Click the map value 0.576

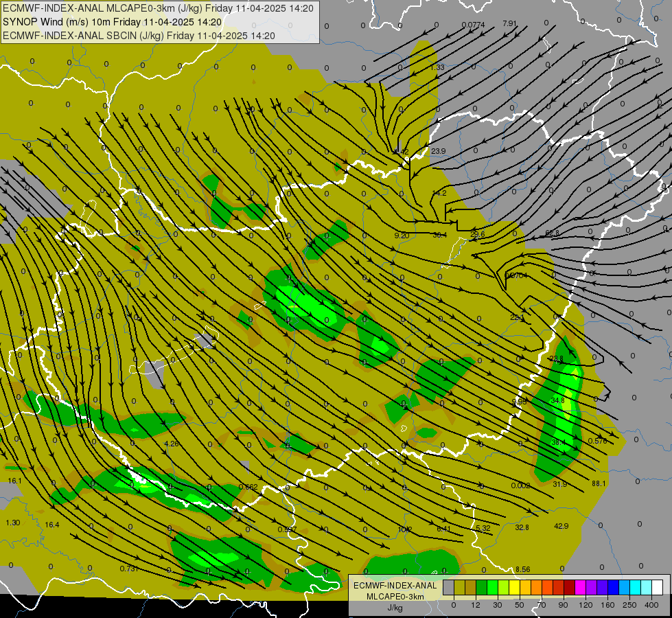tap(597, 441)
